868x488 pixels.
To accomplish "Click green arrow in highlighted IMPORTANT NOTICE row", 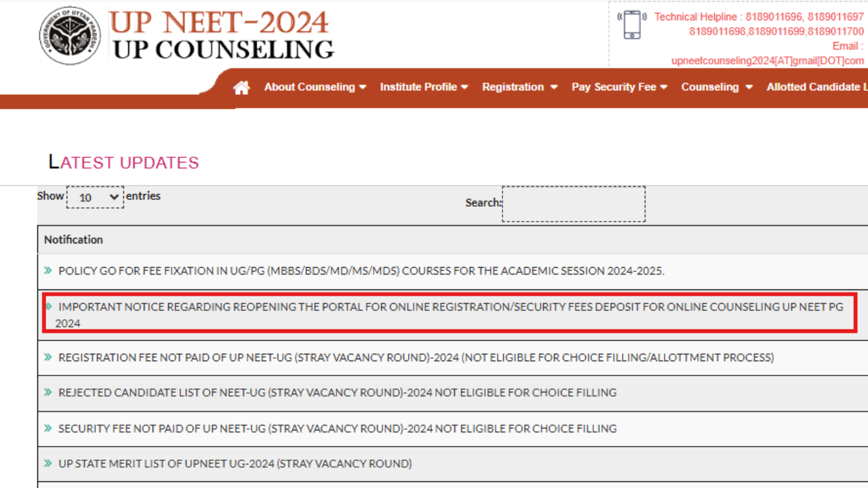I will [47, 306].
